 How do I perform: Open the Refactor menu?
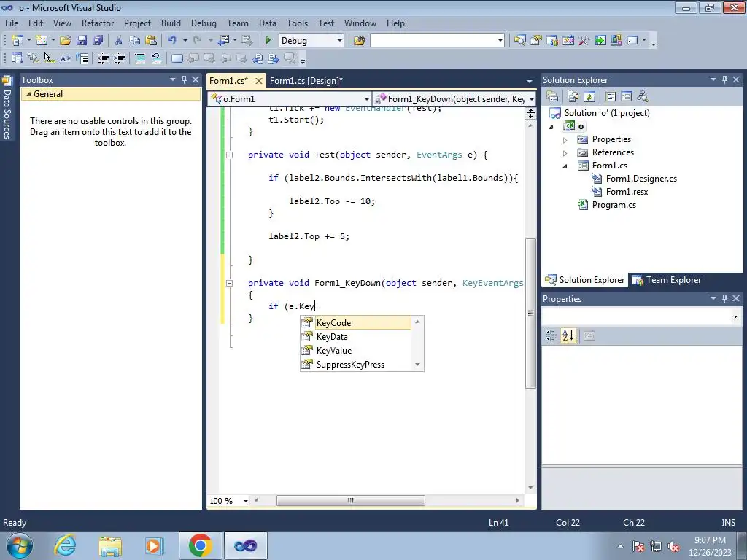point(98,23)
